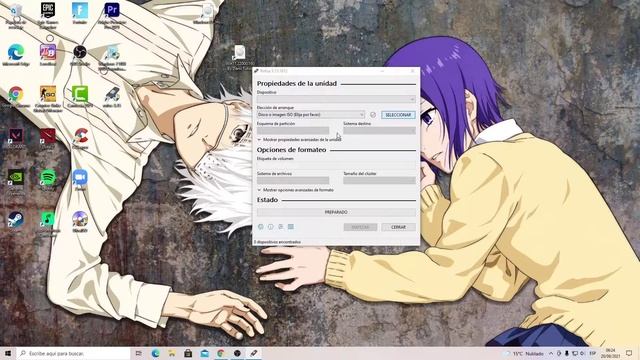Viewport: 640px width, 360px height.
Task: Launch the Steam desktop shortcut
Action: pyautogui.click(x=16, y=220)
